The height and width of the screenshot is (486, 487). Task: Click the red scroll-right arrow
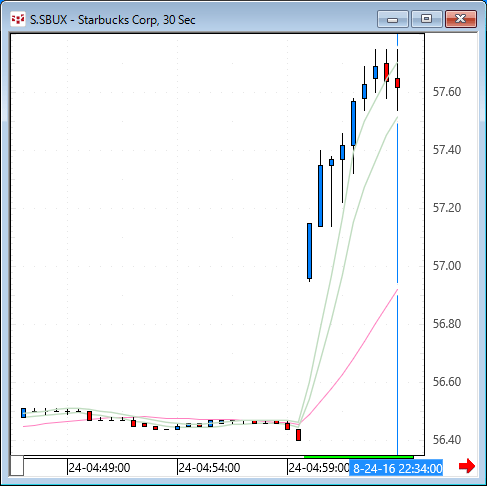click(467, 466)
